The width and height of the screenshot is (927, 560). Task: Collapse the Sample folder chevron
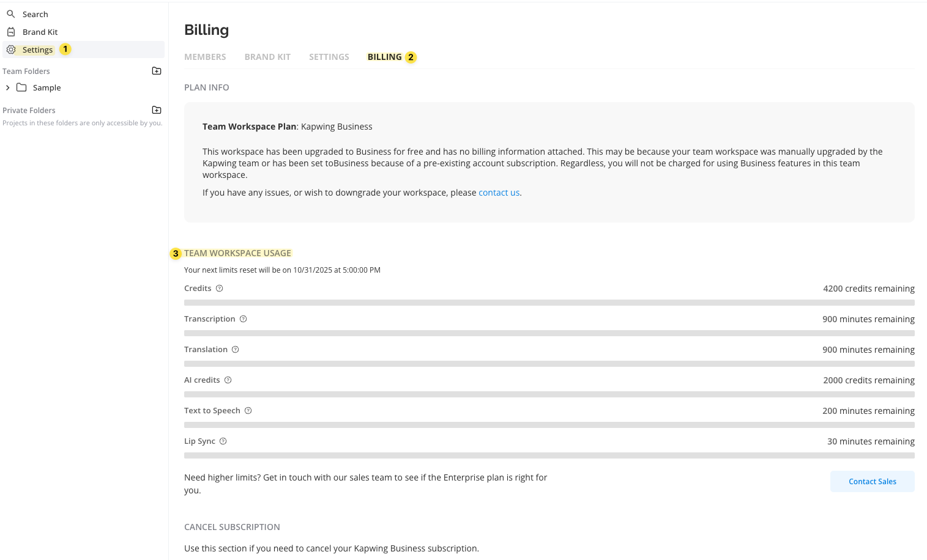[x=7, y=87]
